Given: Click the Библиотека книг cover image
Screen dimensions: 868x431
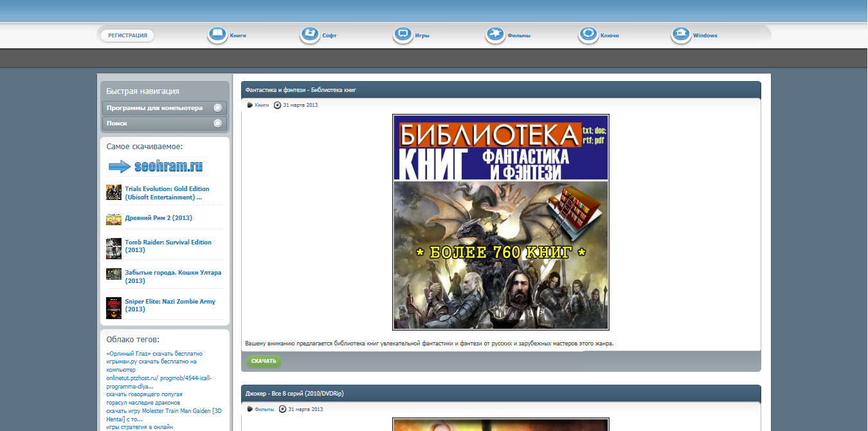Looking at the screenshot, I should click(x=501, y=222).
